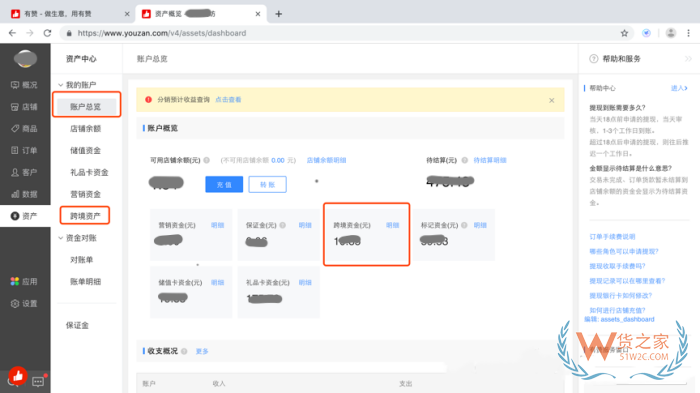Reload the page with refresh icon
Screen dimensions: 700x393
47,33
